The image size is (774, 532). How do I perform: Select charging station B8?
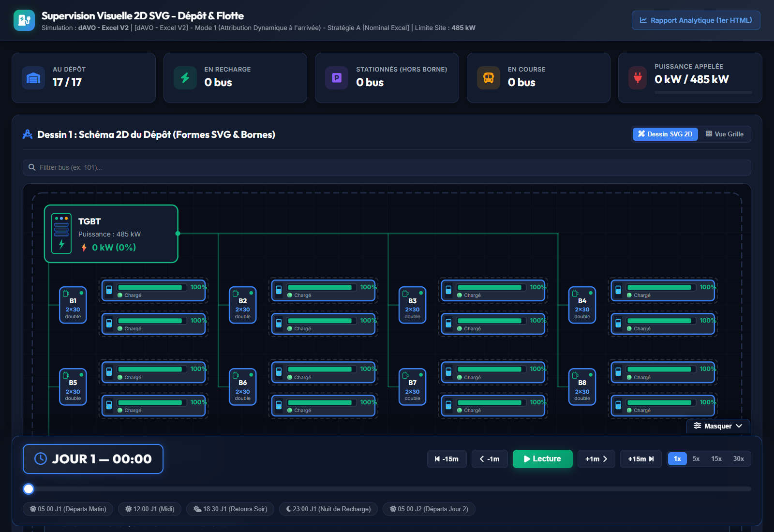click(582, 387)
